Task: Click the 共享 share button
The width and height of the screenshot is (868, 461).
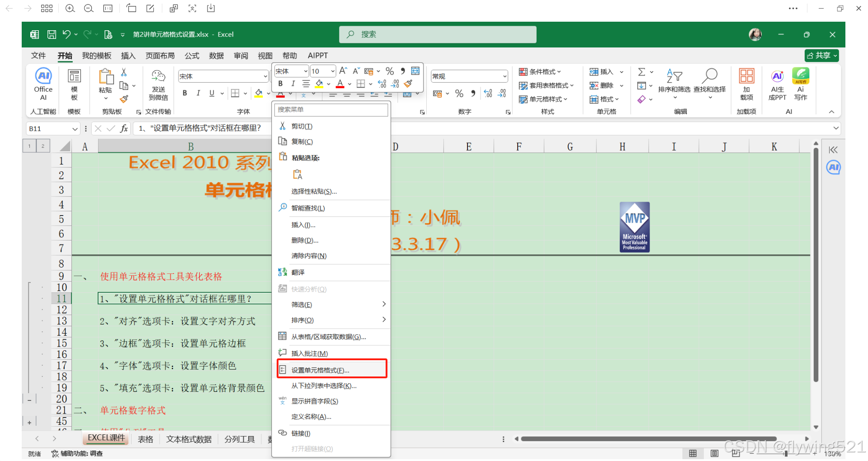Action: (x=821, y=55)
